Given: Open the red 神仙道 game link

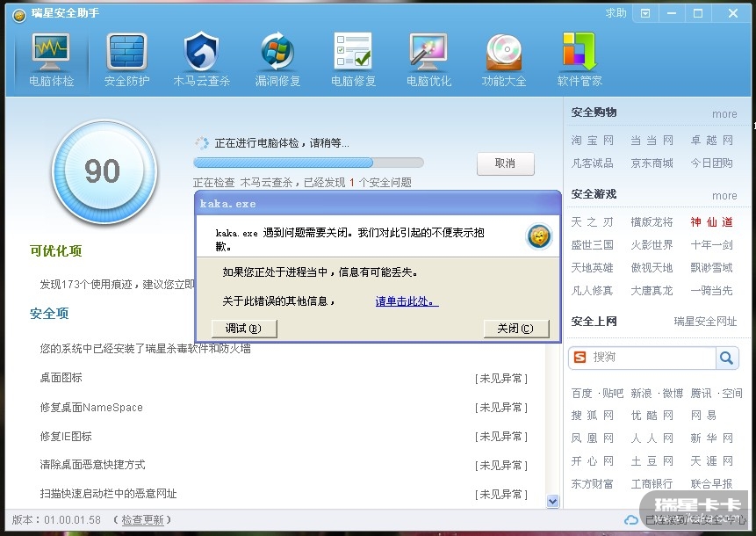Looking at the screenshot, I should point(711,222).
